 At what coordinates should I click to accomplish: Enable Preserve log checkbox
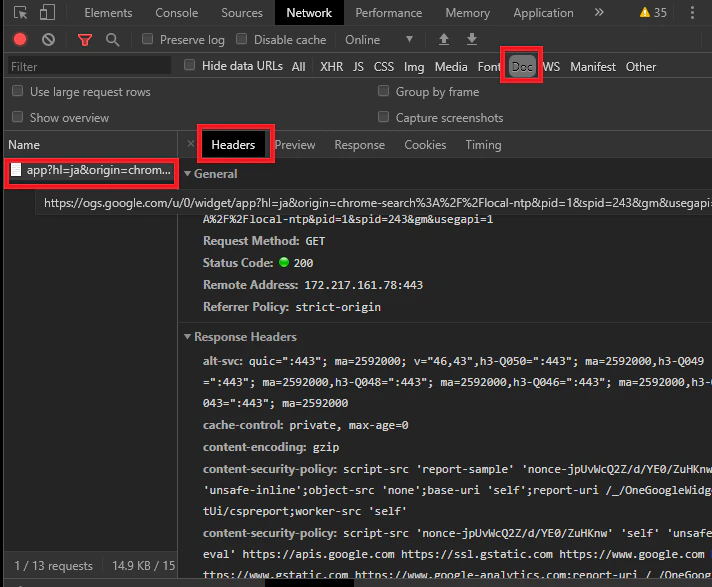(147, 39)
